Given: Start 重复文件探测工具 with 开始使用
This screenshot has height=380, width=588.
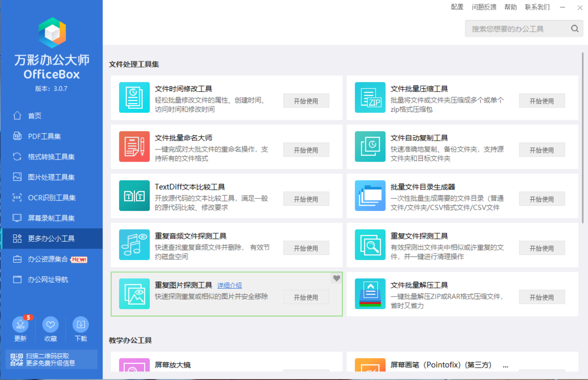Looking at the screenshot, I should (x=542, y=248).
